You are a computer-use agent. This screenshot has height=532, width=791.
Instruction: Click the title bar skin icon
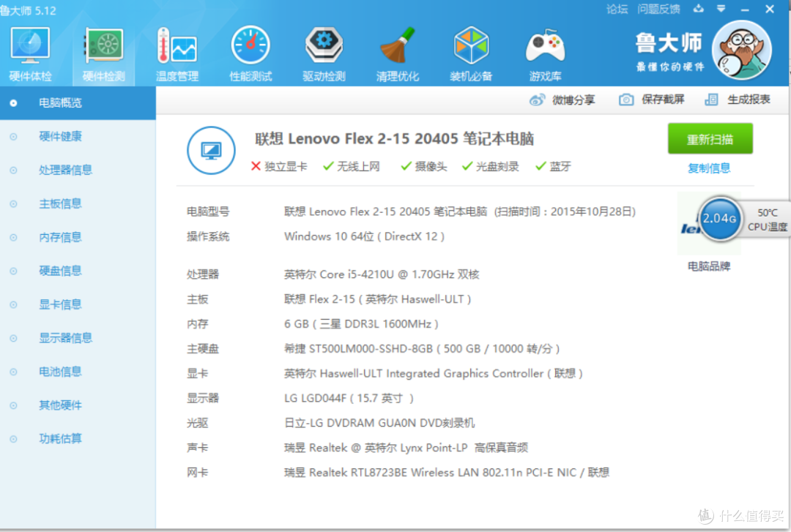tap(698, 9)
